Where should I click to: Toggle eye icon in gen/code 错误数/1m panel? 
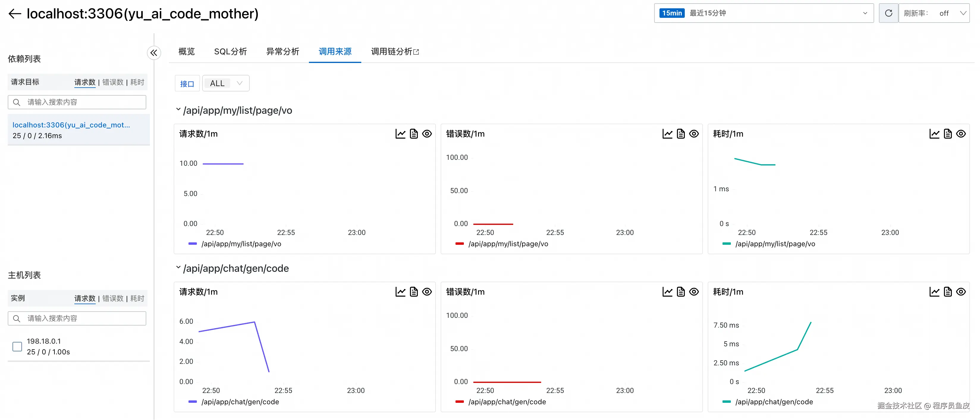click(x=694, y=292)
